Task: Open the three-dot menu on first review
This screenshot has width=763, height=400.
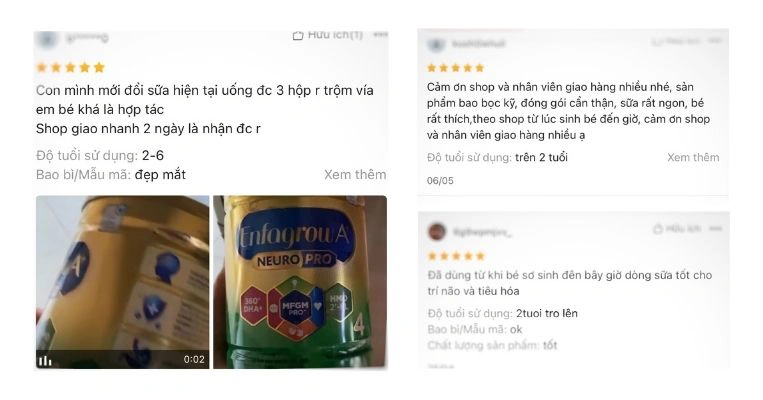Action: pyautogui.click(x=381, y=35)
